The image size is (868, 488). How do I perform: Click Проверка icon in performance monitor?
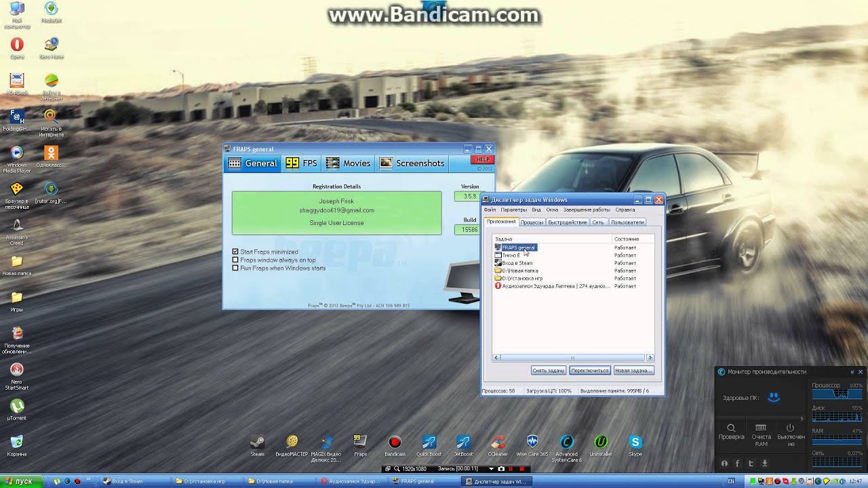(731, 432)
